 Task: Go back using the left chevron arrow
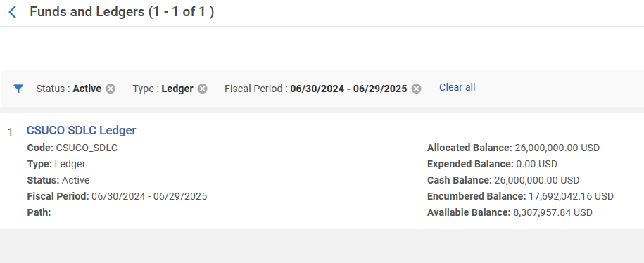pos(13,13)
